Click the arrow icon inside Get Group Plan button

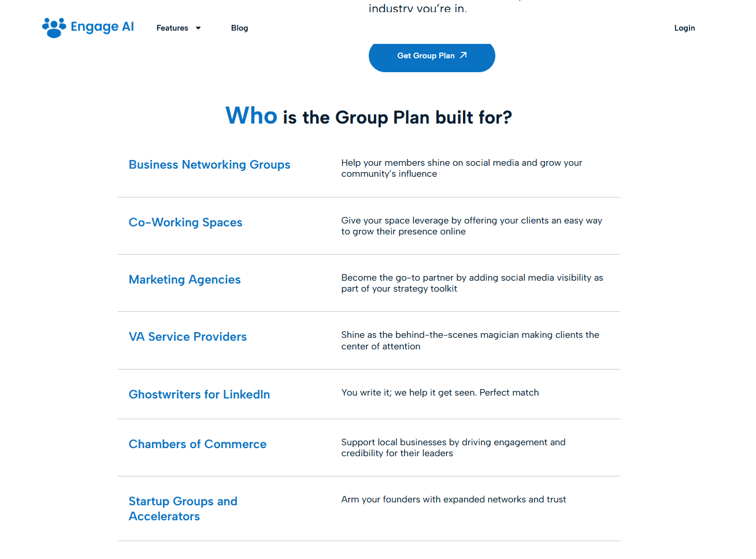pos(463,55)
